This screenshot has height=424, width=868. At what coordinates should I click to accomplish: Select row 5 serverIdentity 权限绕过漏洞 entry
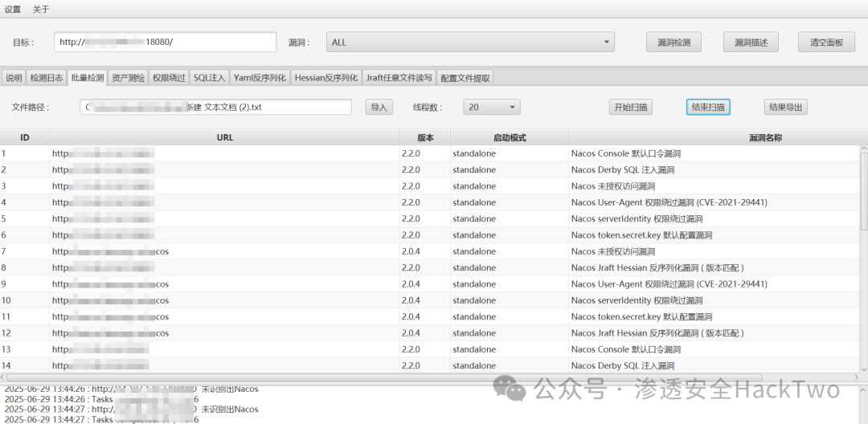pyautogui.click(x=429, y=219)
